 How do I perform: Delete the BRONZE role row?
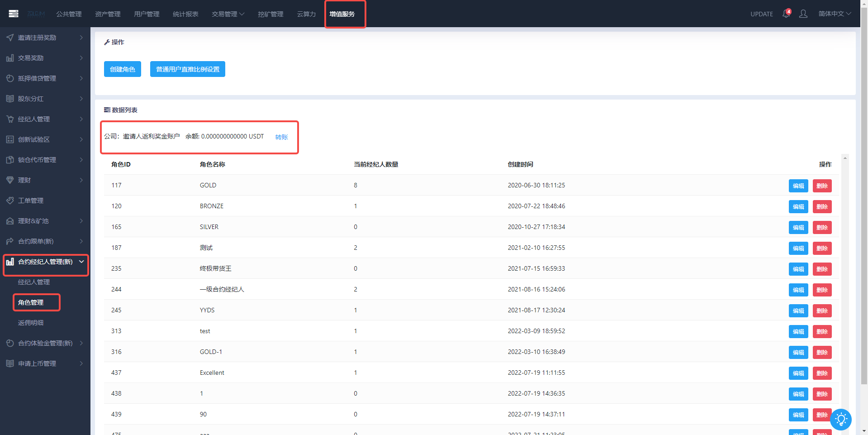click(822, 207)
